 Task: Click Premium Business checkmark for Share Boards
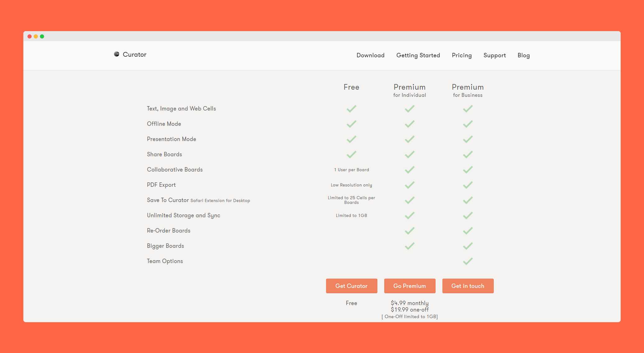468,154
